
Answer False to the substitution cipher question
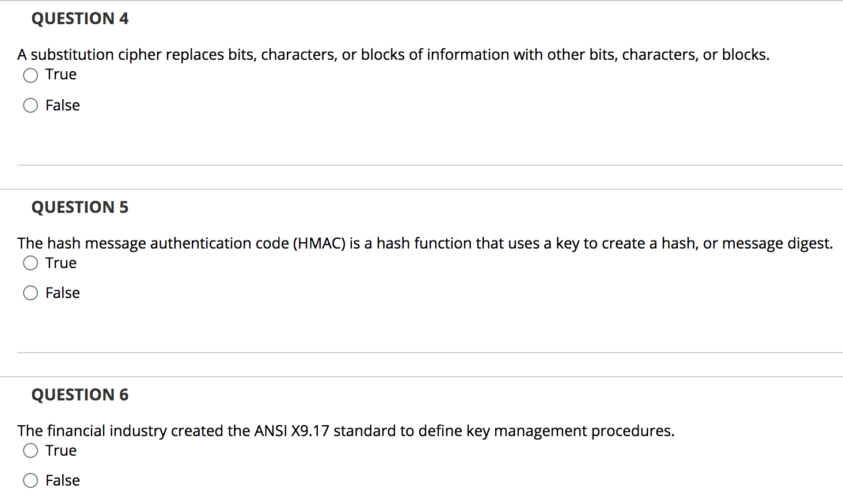click(x=30, y=105)
